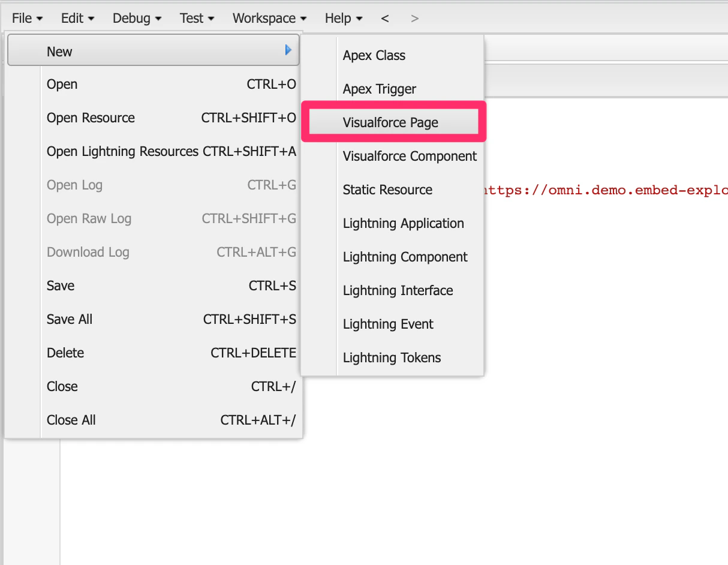The height and width of the screenshot is (565, 728).
Task: Click the red embed-explorer URL text
Action: coord(600,190)
